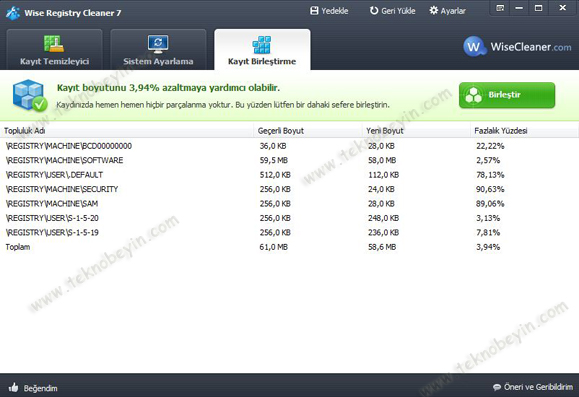Click the 'Kayıt boyutunu 3,94% azaltmaya' heading
579x397 pixels.
[x=168, y=88]
